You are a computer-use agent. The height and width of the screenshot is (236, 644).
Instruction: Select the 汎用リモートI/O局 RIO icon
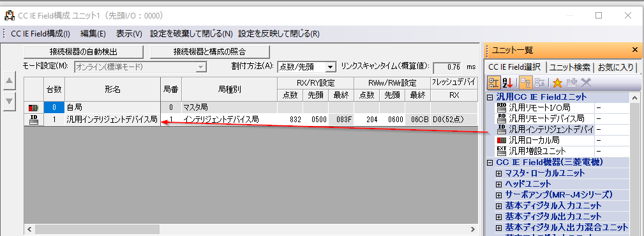point(502,108)
